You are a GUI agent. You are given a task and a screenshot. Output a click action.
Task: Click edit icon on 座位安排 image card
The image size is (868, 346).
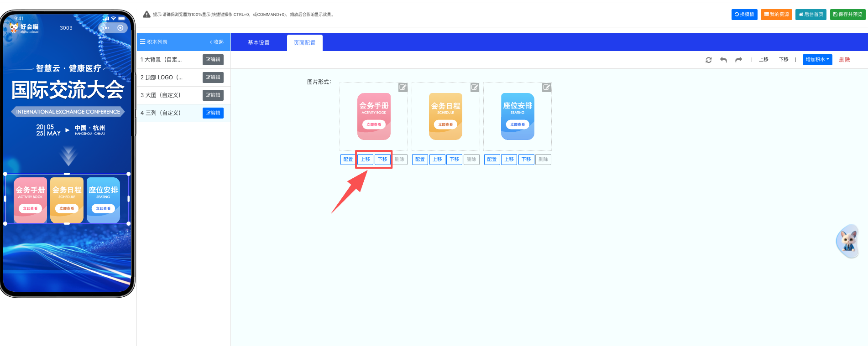pos(546,88)
